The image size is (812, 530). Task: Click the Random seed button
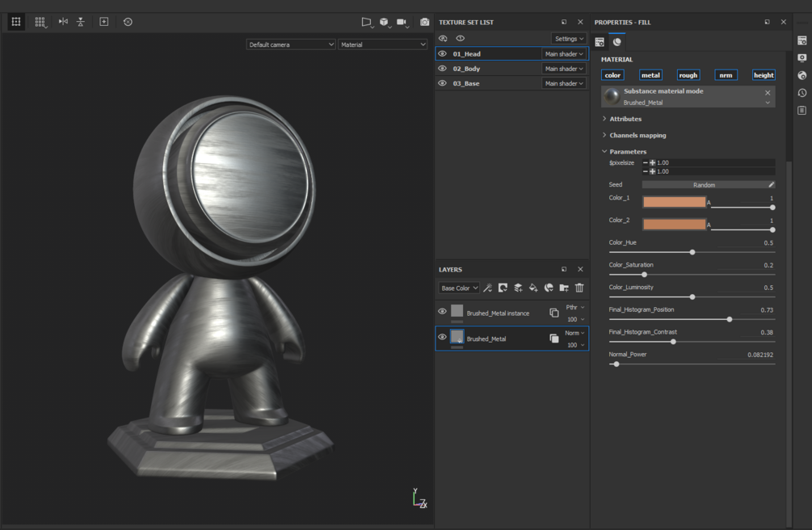point(704,184)
